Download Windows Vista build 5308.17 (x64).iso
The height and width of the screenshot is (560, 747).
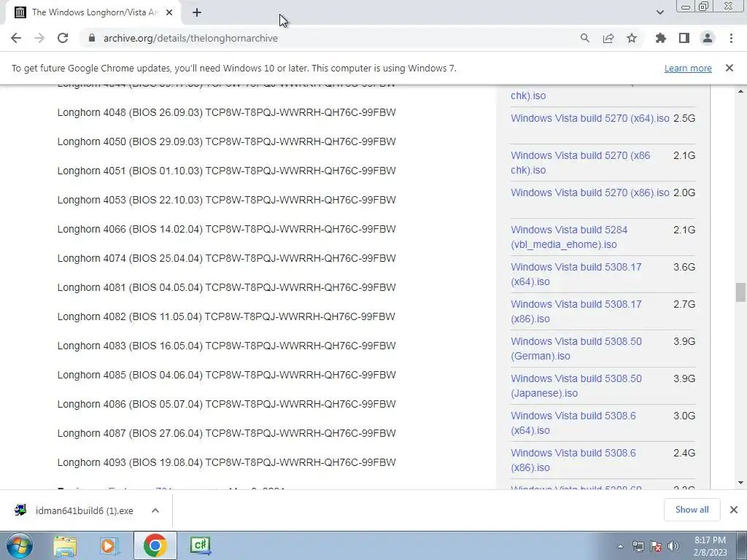click(x=576, y=274)
